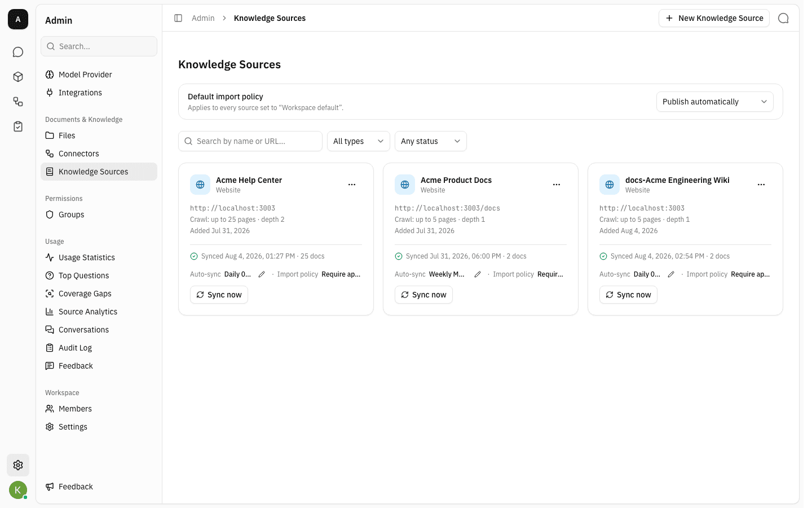Click Acme Help Center card title

[x=249, y=180]
